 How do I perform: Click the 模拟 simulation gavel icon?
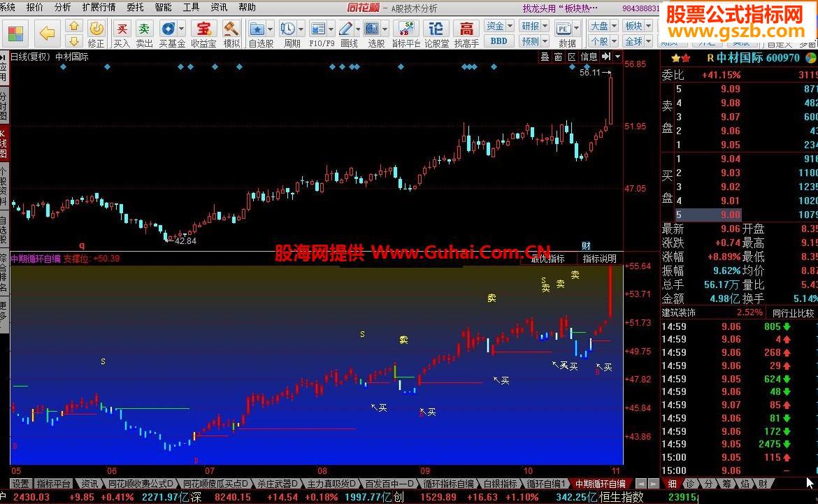click(x=231, y=34)
